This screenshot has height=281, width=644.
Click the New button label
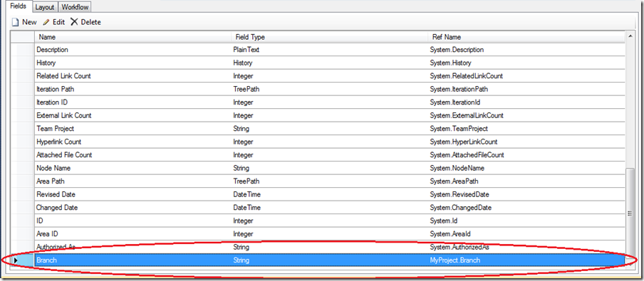click(29, 22)
